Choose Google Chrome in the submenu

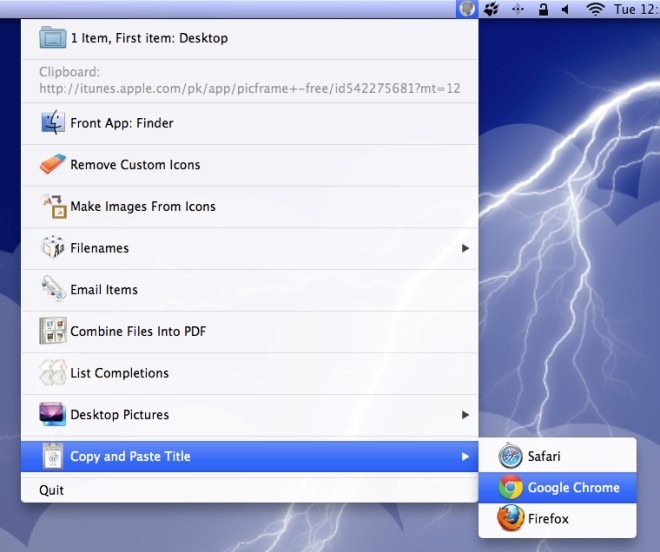pyautogui.click(x=557, y=488)
